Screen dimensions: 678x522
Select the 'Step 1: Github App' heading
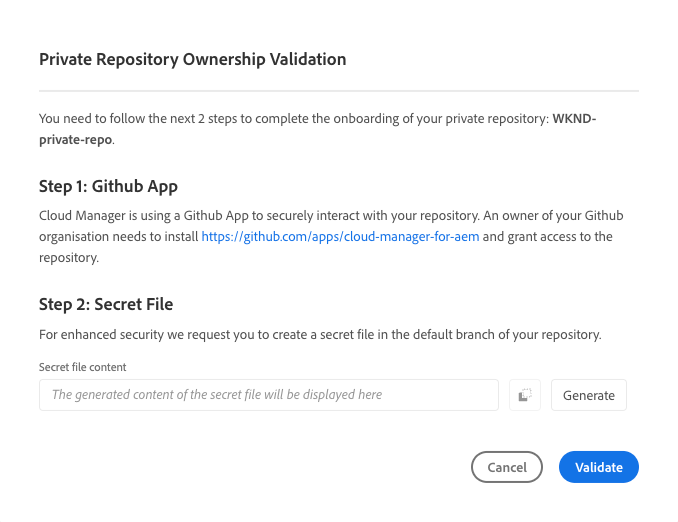pos(108,186)
